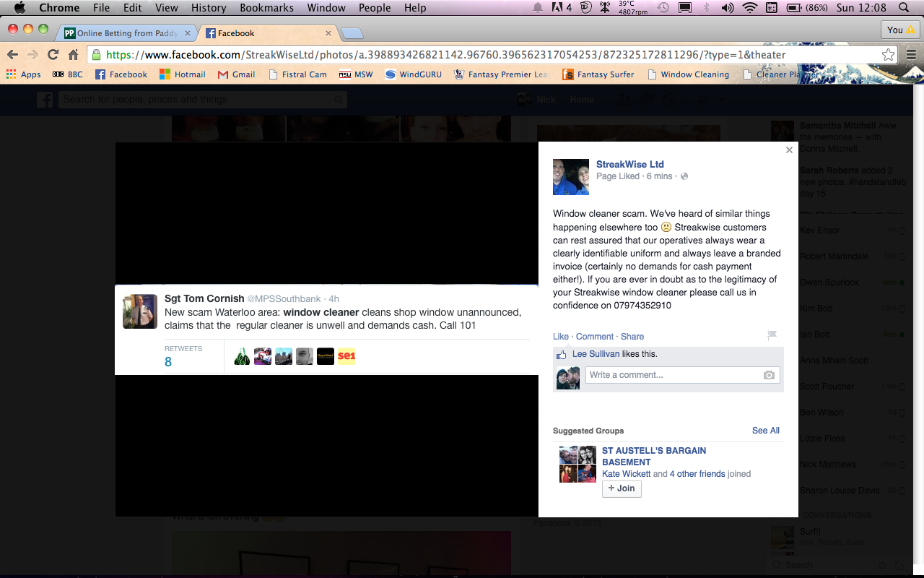
Task: Open the Gmail bookmark
Action: pos(237,74)
